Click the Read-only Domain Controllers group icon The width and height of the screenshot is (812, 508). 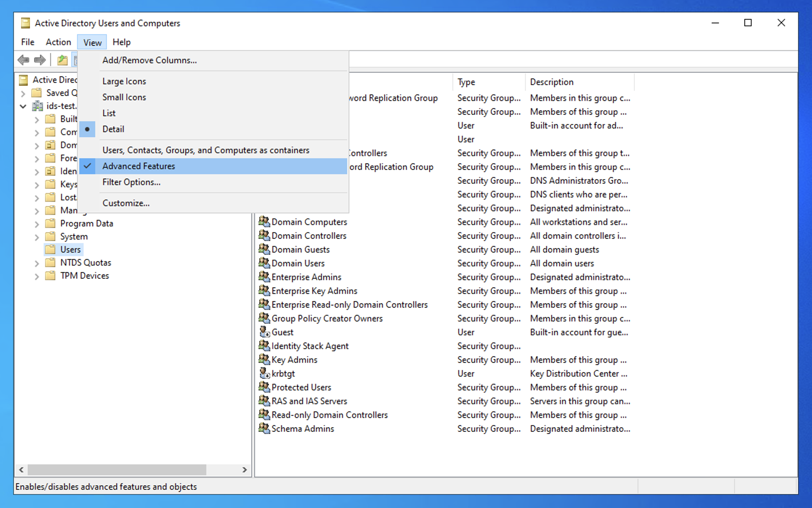(x=264, y=414)
